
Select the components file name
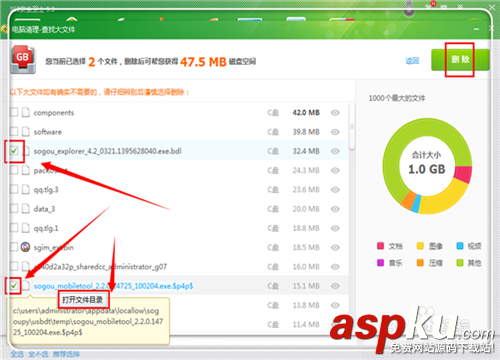[54, 113]
